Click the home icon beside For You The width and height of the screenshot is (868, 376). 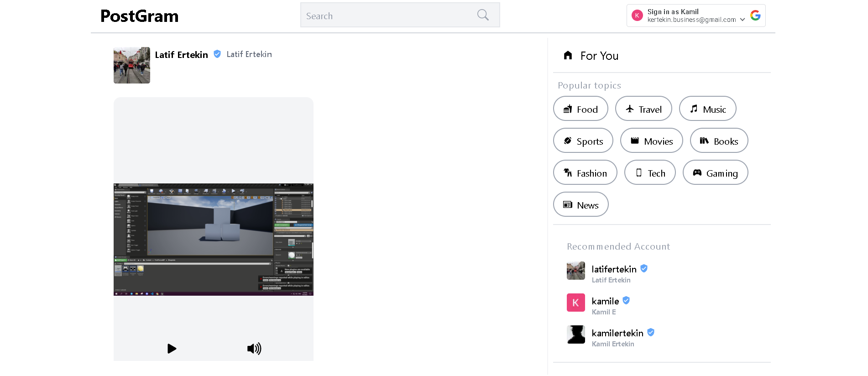pos(568,55)
